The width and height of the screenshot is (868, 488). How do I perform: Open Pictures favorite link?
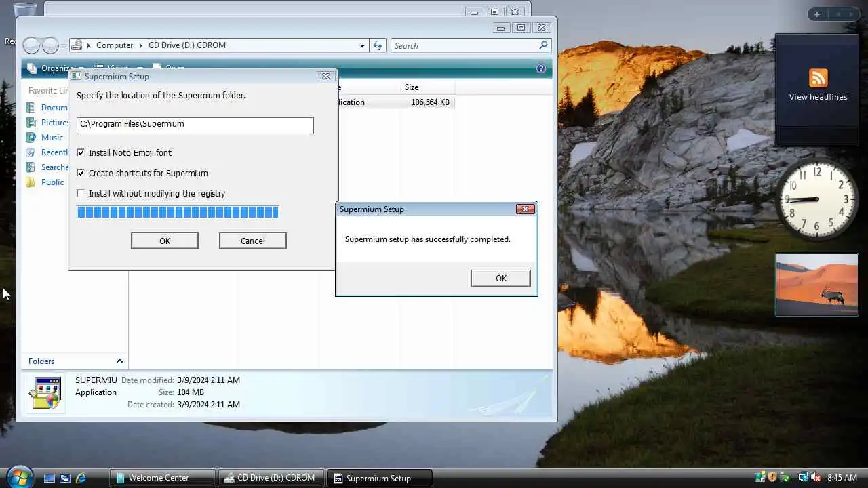pyautogui.click(x=54, y=123)
